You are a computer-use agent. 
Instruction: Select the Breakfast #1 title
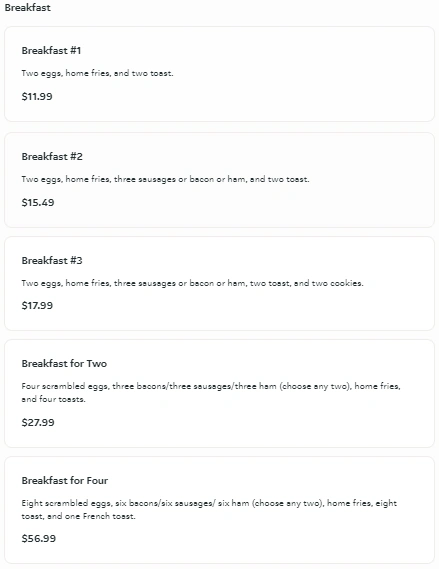[51, 50]
